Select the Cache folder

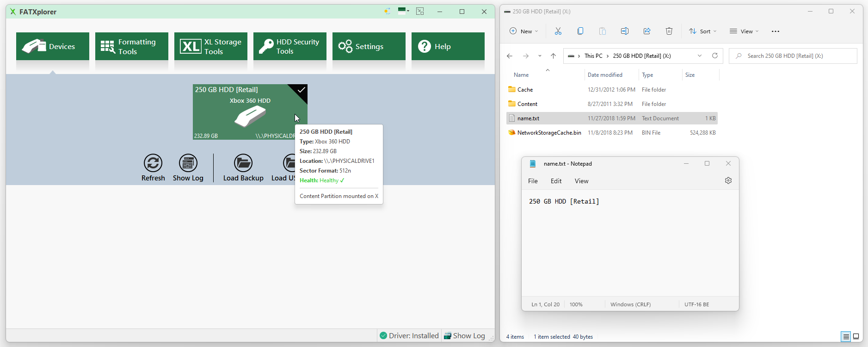(x=612, y=90)
